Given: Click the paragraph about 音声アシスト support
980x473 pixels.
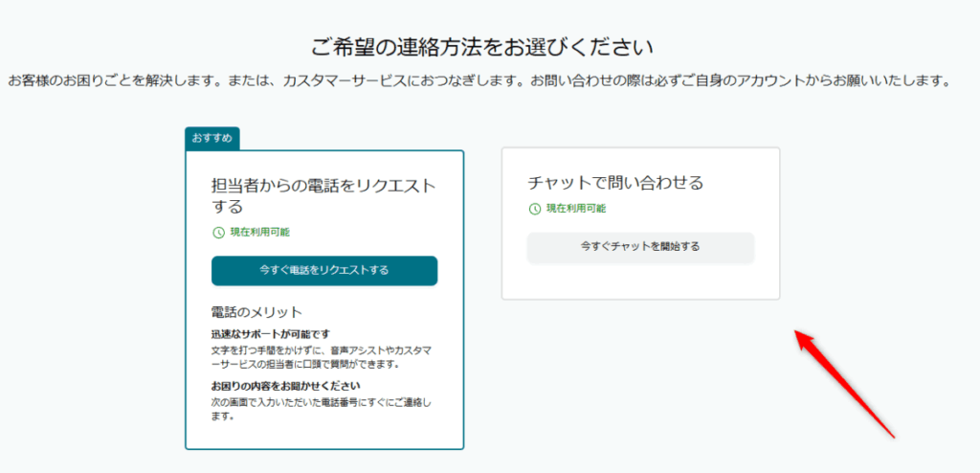Looking at the screenshot, I should coord(323,357).
